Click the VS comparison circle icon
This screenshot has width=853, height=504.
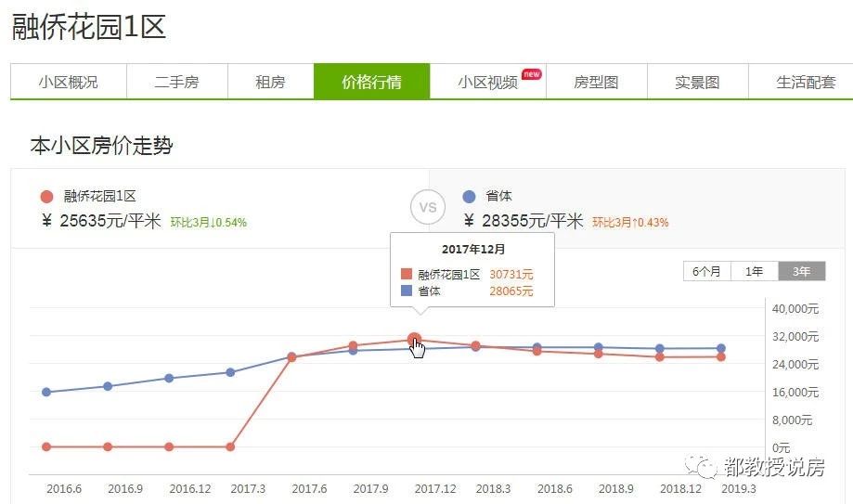tap(428, 207)
